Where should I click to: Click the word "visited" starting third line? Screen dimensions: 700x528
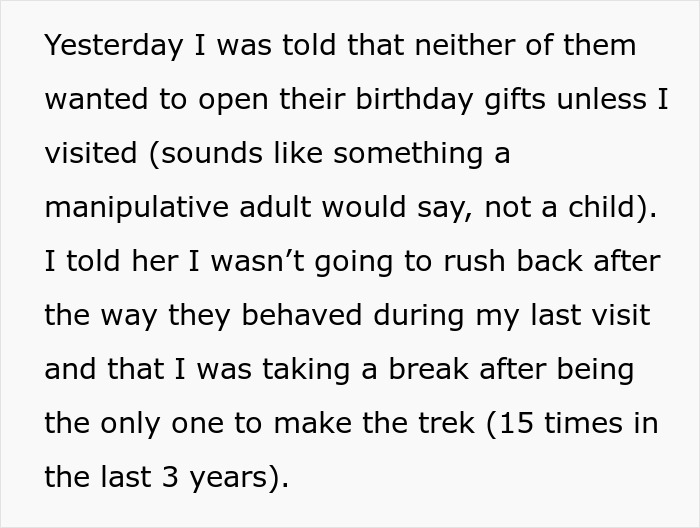[x=90, y=154]
